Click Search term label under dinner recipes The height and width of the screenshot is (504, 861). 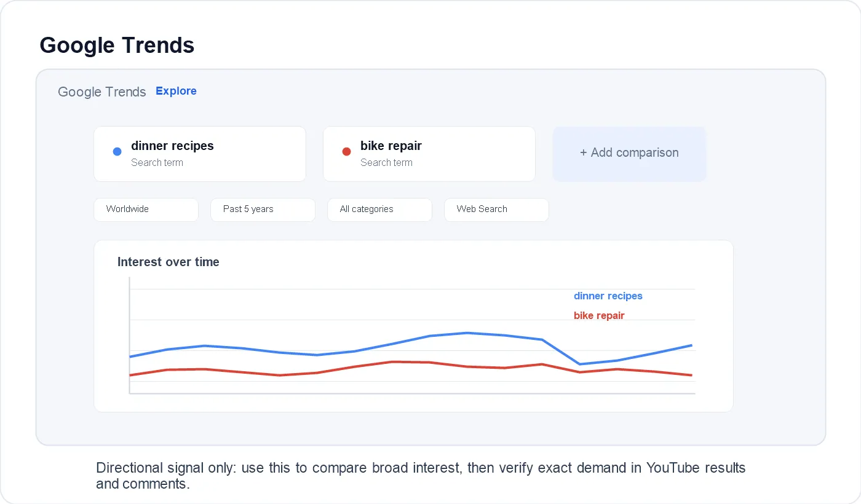tap(157, 163)
